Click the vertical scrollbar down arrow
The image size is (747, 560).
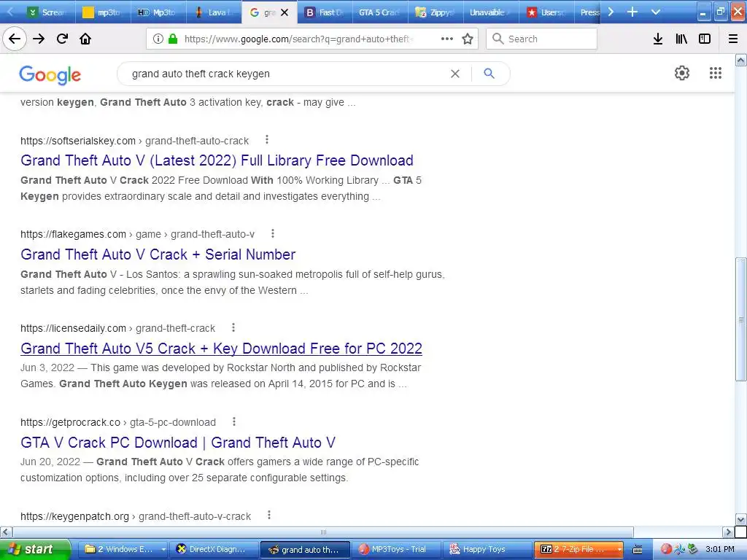[741, 519]
